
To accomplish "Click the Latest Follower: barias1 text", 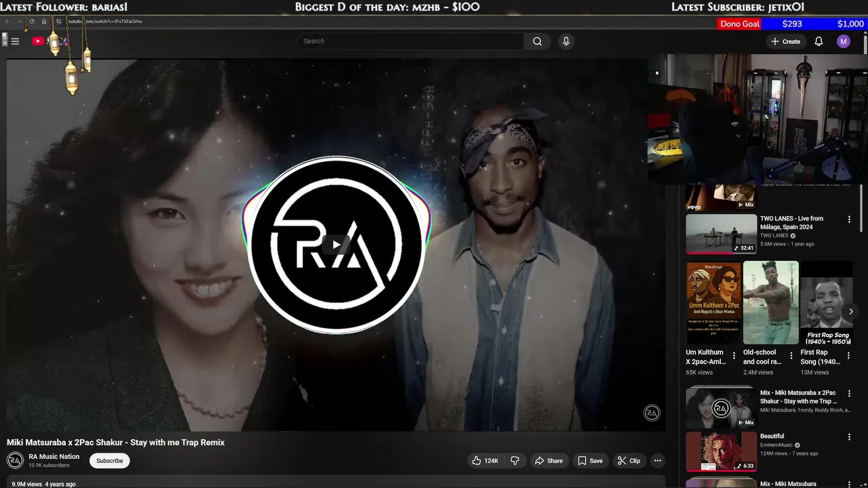I will [64, 7].
